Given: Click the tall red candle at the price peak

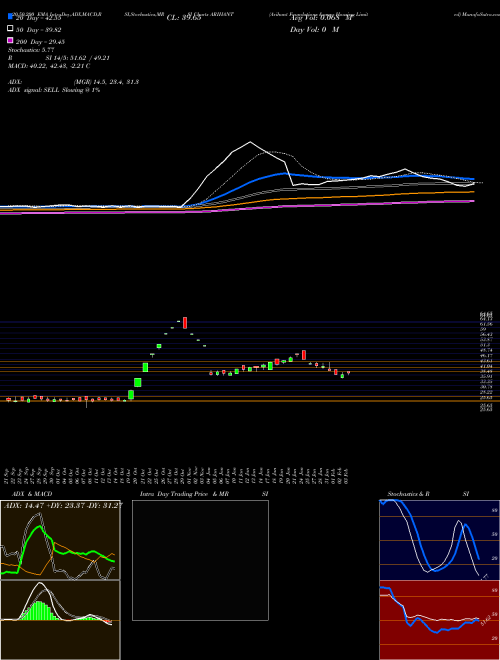Looking at the screenshot, I should click(185, 323).
